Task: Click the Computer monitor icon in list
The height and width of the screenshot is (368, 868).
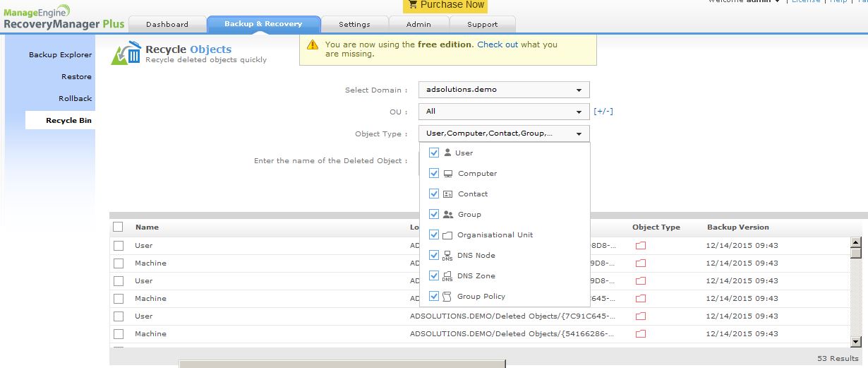Action: [x=447, y=174]
